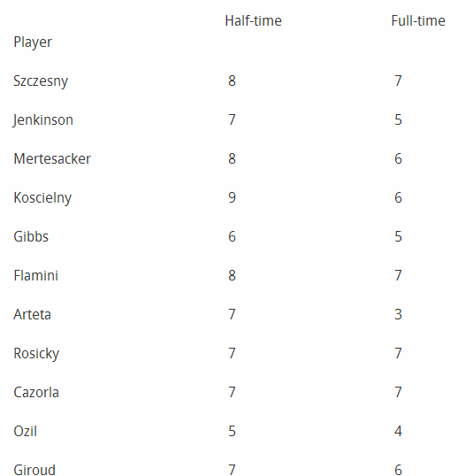The image size is (458, 476).
Task: Select Arteta's name cell
Action: (x=32, y=314)
